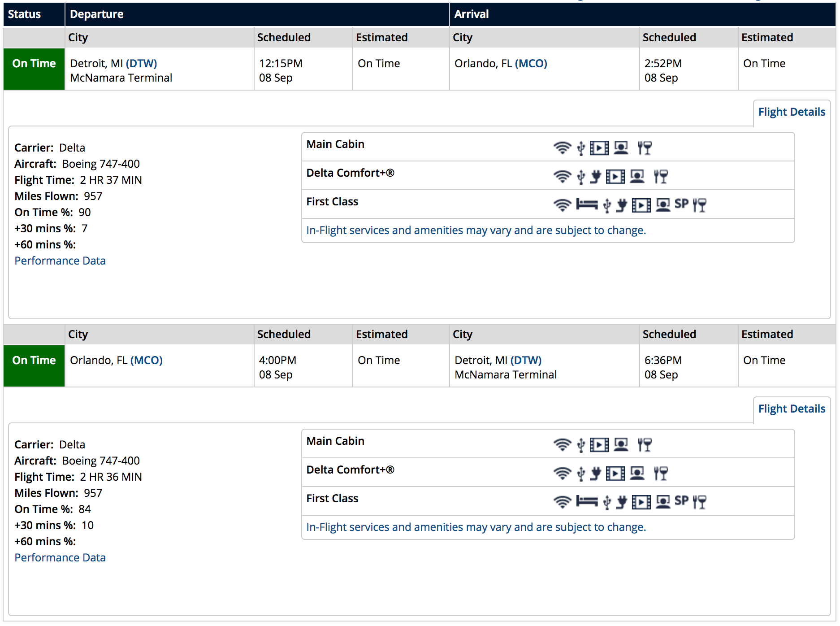Click dining icon in second flight's Delta Comfort+ row
Viewport: 840px width, 626px height.
pos(661,474)
